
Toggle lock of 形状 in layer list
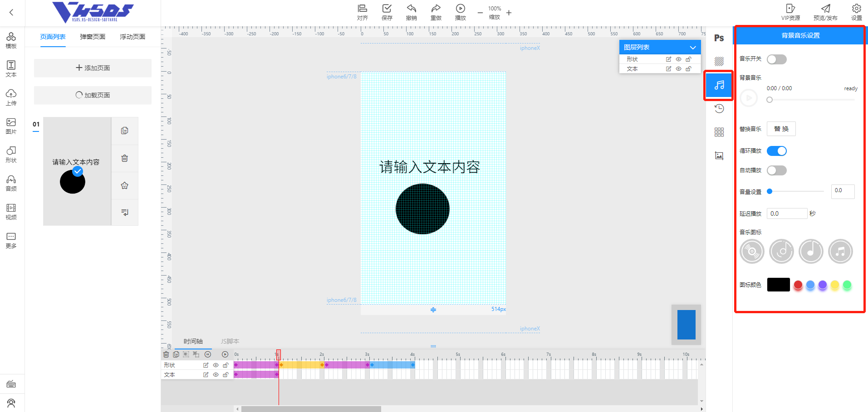[x=688, y=59]
